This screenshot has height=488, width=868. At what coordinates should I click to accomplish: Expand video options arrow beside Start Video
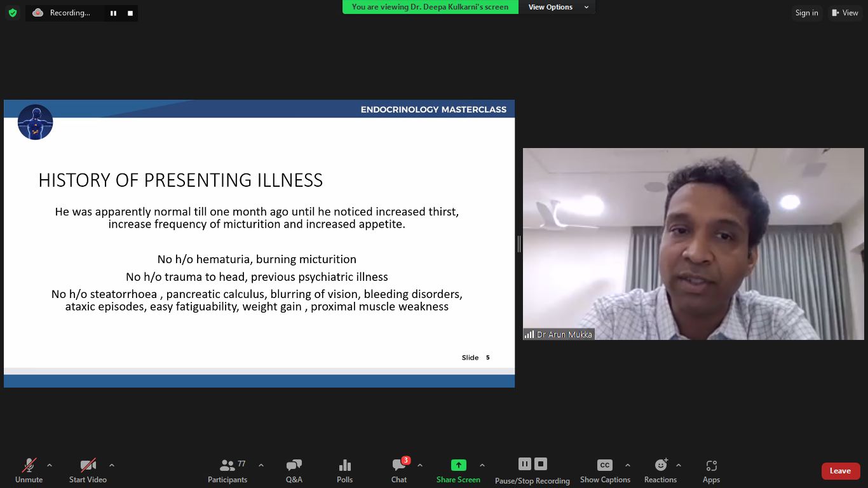click(x=112, y=465)
